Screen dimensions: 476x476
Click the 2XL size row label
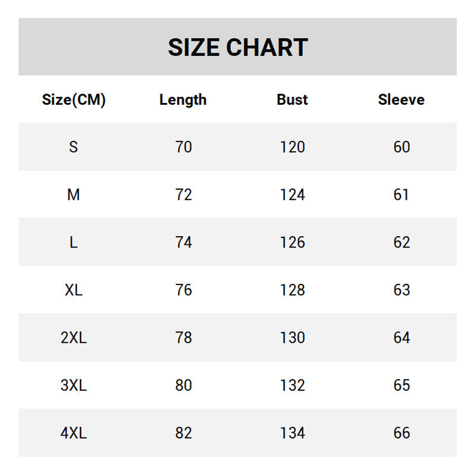(x=73, y=337)
